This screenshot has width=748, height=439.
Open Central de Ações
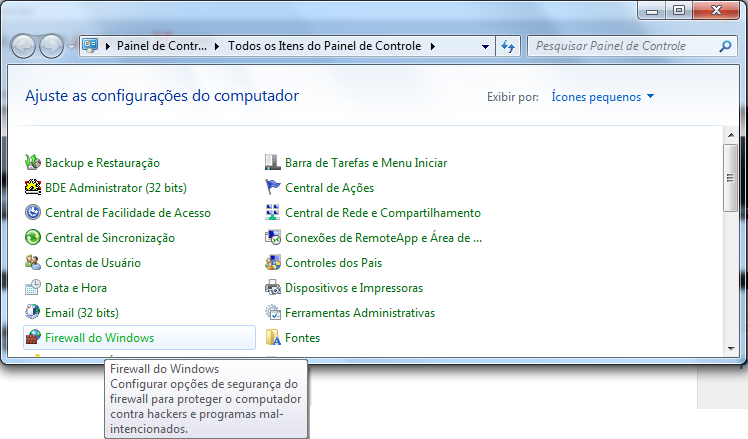[x=329, y=188]
